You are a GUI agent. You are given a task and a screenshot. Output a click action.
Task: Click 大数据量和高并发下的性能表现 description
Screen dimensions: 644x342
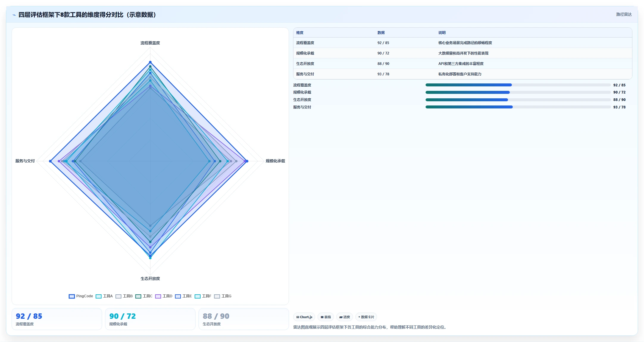click(x=463, y=53)
